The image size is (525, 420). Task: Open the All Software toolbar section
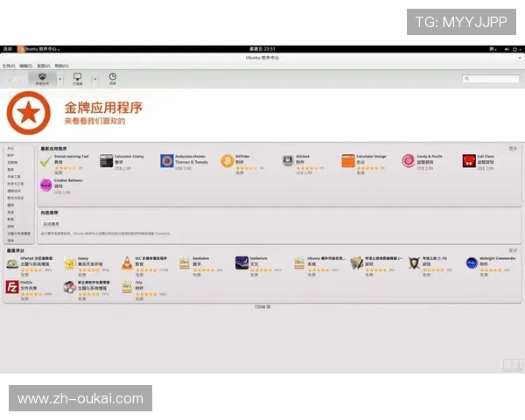(42, 79)
